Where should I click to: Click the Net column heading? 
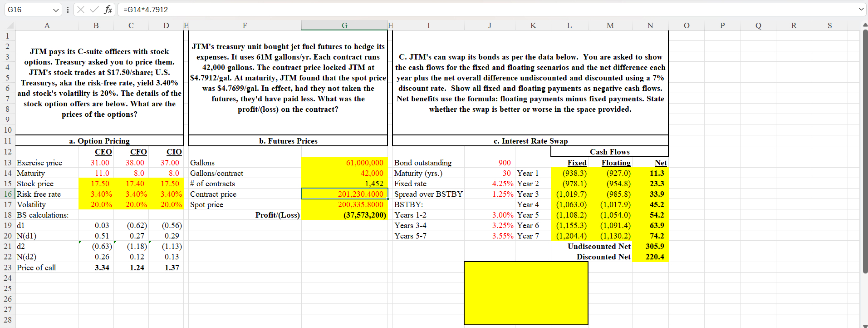click(x=661, y=163)
